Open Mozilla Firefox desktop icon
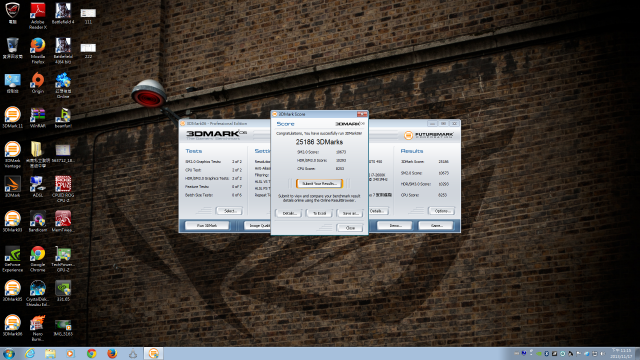 tap(38, 50)
